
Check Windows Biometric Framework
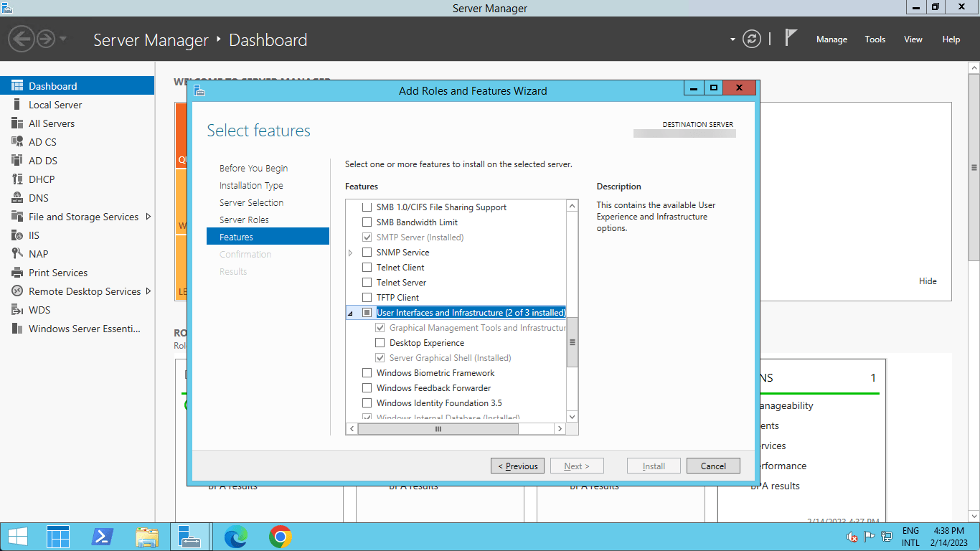367,373
